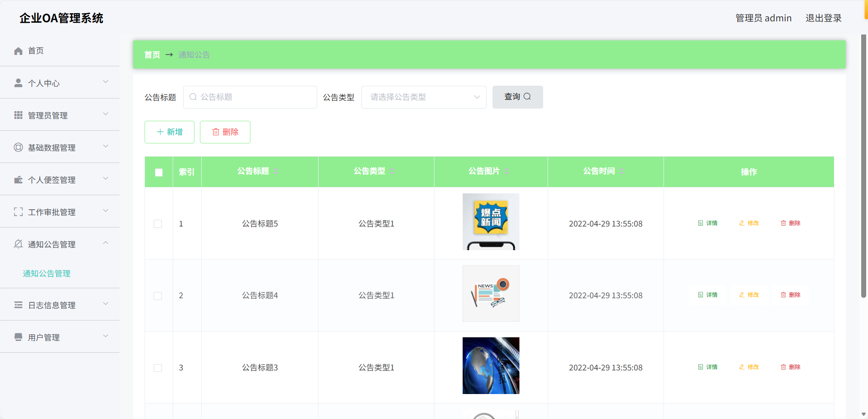
Task: Expand the 工作审批管理 menu chevron
Action: [105, 211]
